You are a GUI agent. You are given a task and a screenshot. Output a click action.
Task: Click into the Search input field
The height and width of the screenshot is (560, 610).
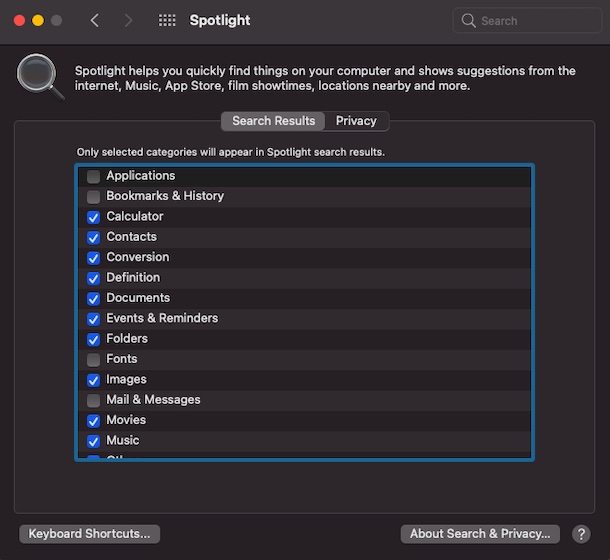528,20
